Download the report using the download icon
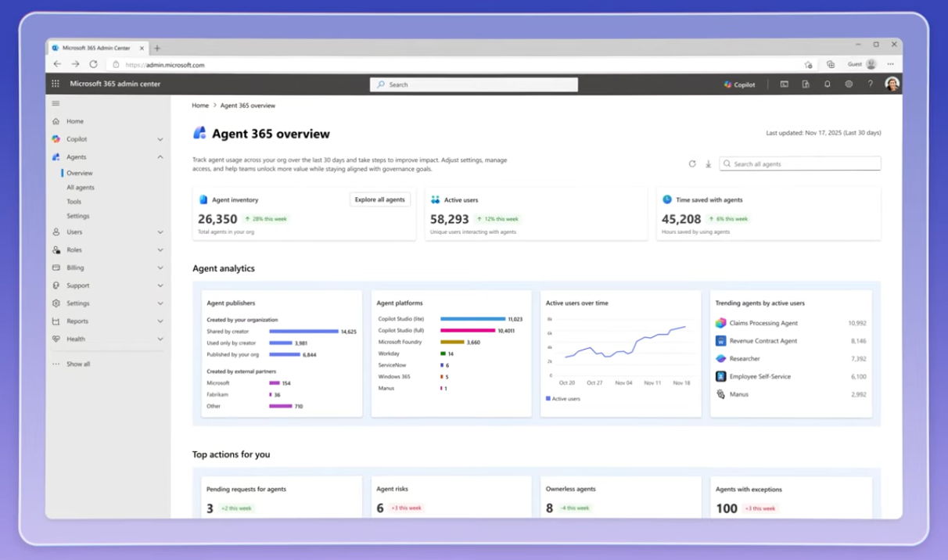 (x=709, y=163)
